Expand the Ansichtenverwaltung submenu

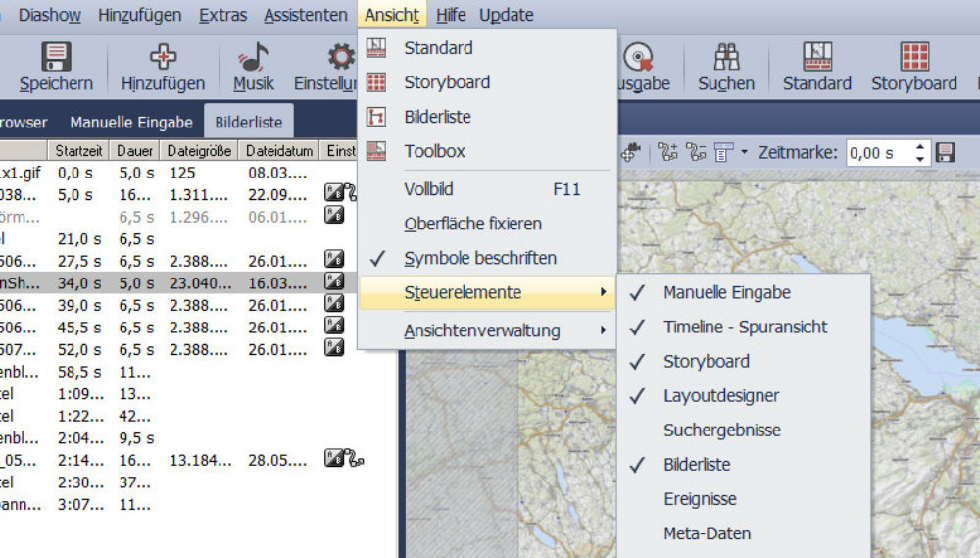pyautogui.click(x=481, y=330)
